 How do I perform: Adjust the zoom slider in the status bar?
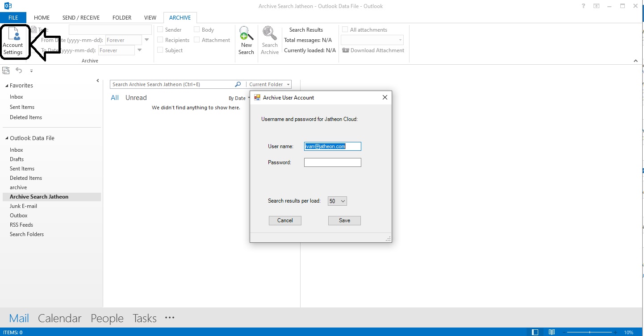590,332
